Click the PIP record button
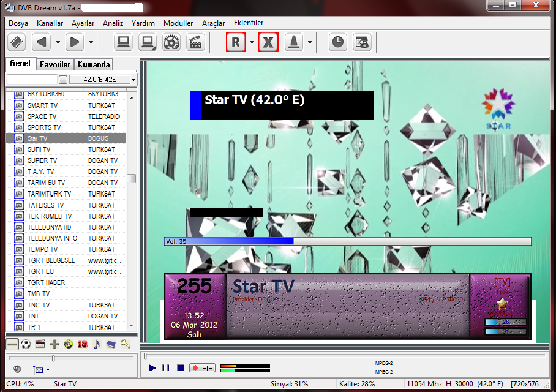 click(203, 368)
